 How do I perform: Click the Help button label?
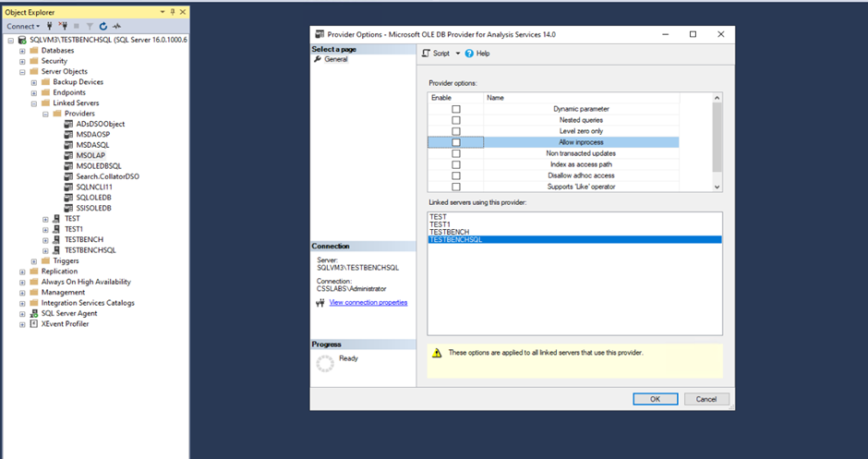[483, 54]
